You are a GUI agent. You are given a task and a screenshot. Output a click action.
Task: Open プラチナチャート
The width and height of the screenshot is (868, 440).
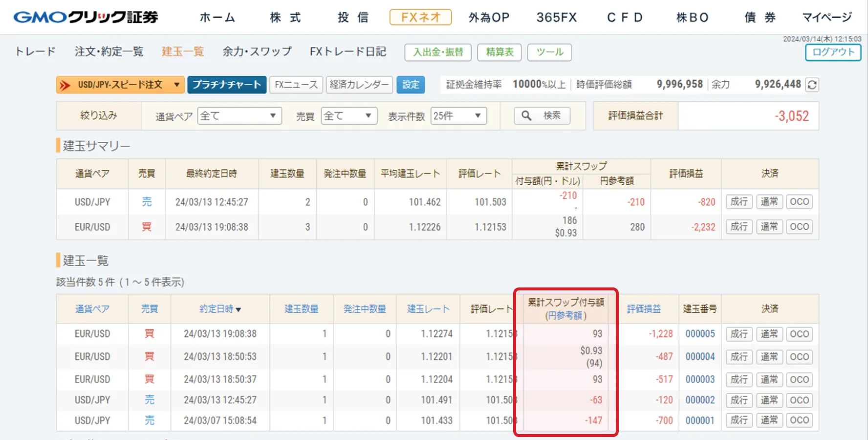pos(227,85)
